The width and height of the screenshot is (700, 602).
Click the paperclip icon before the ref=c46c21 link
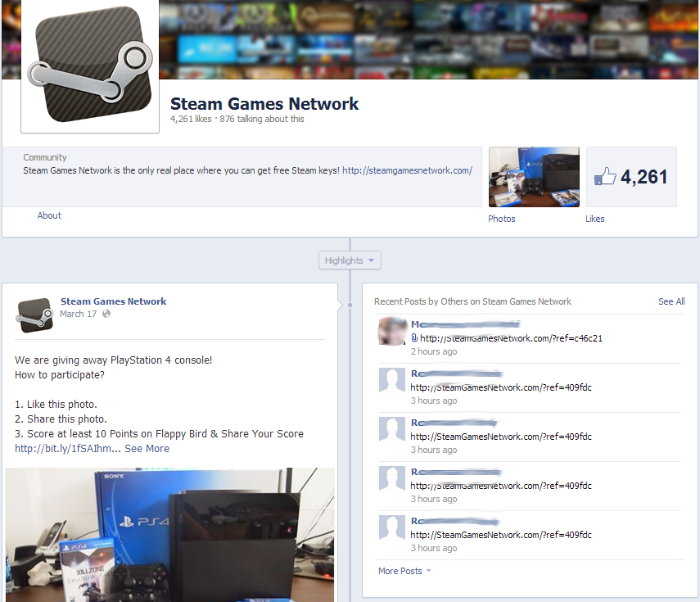(414, 338)
